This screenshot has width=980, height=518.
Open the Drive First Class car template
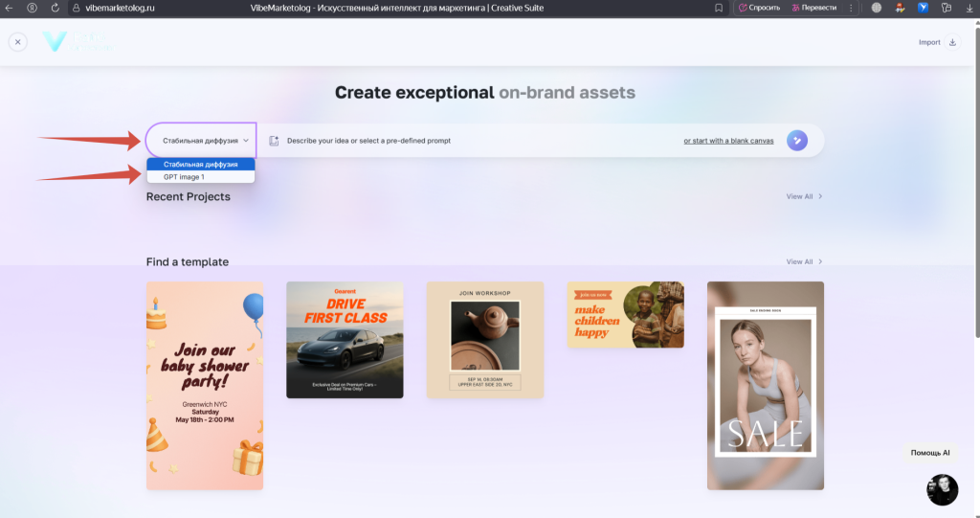(345, 340)
